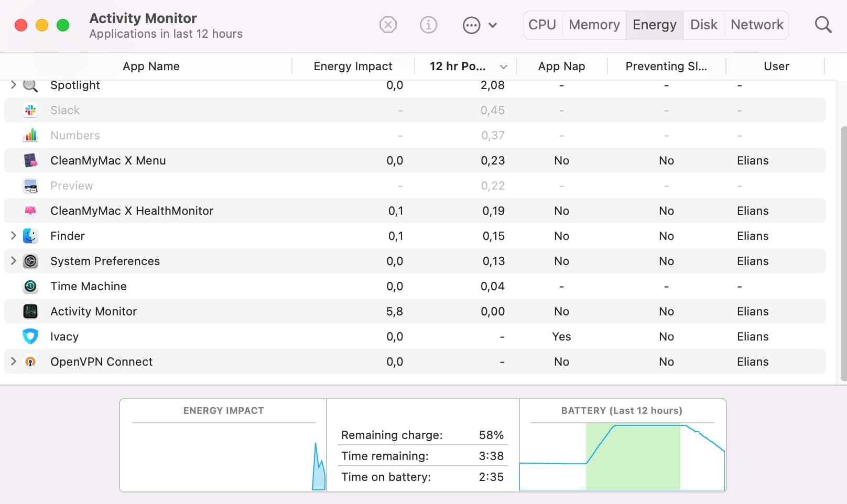Click the System Preferences gear icon
Image resolution: width=847 pixels, height=504 pixels.
pyautogui.click(x=30, y=261)
